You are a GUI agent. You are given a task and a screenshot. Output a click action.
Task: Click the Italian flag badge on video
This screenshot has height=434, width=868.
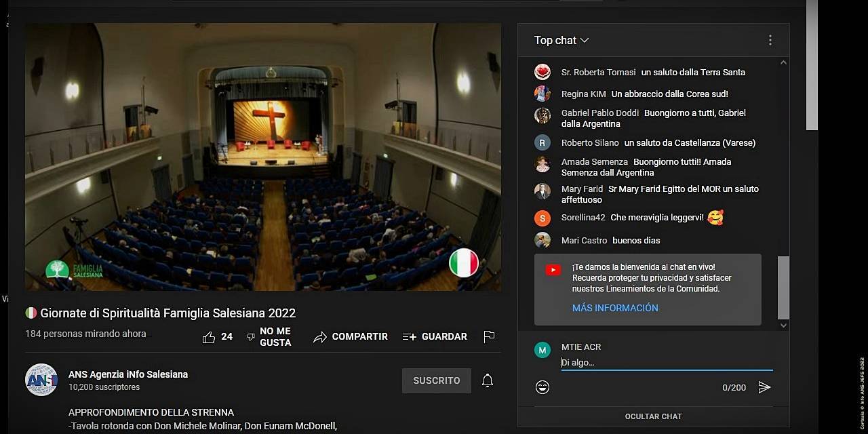point(465,263)
